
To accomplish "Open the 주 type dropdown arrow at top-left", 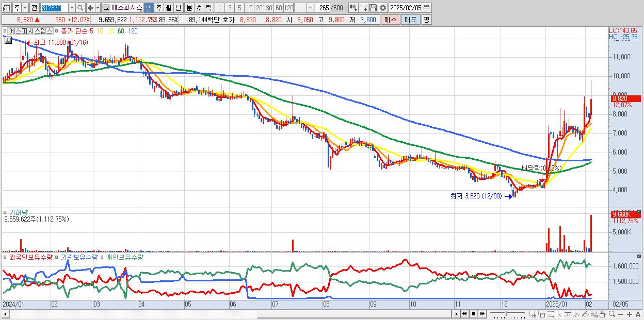I will tap(24, 8).
